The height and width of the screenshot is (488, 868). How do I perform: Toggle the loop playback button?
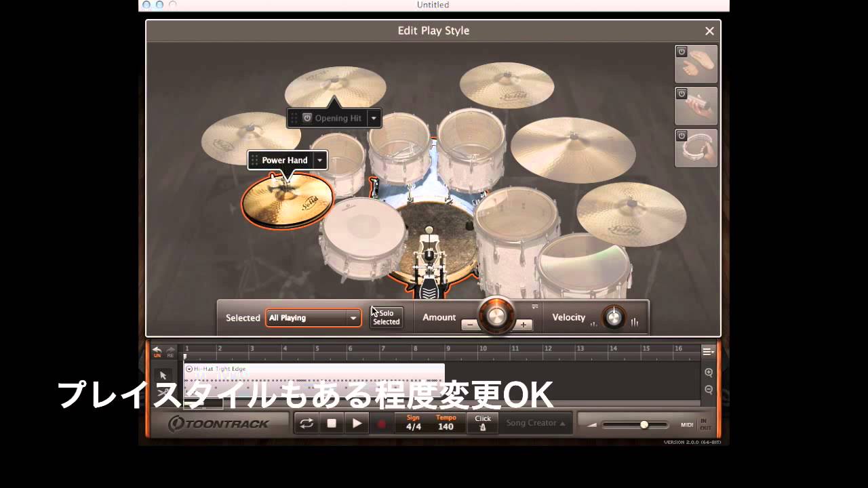pos(307,423)
